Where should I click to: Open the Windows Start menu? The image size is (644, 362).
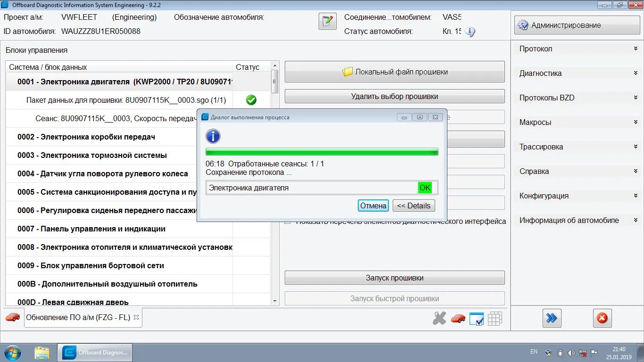[x=13, y=353]
